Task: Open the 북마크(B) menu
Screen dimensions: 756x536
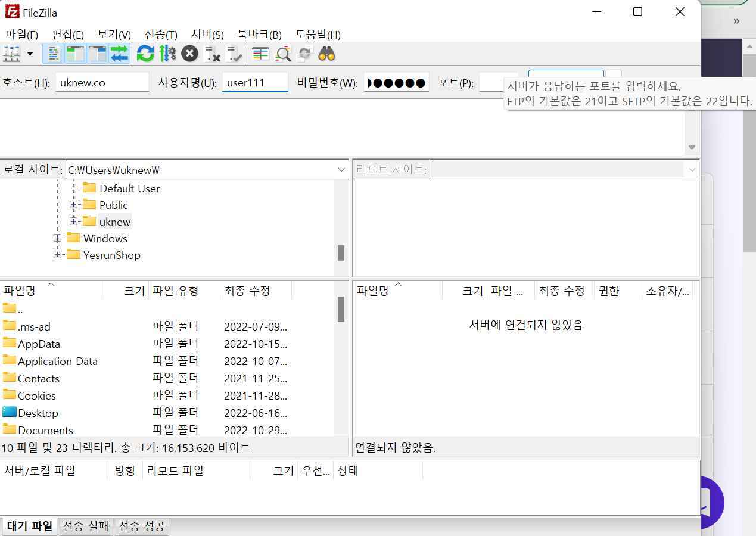Action: click(260, 35)
